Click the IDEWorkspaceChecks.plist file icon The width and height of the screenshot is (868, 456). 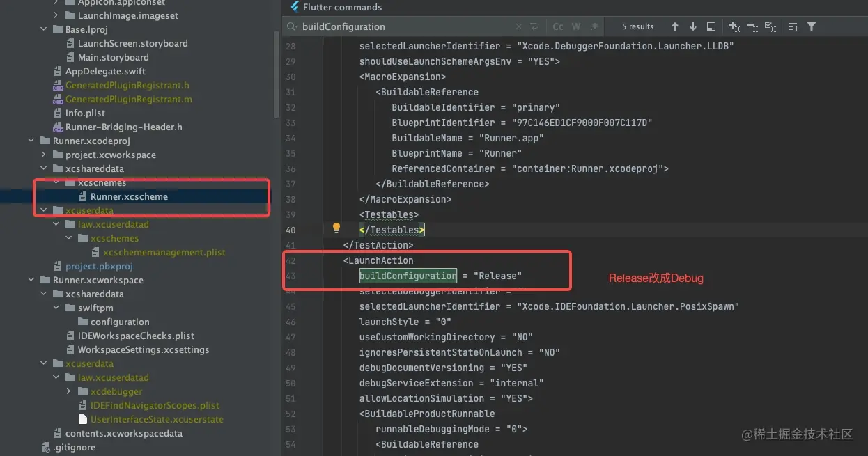[71, 336]
